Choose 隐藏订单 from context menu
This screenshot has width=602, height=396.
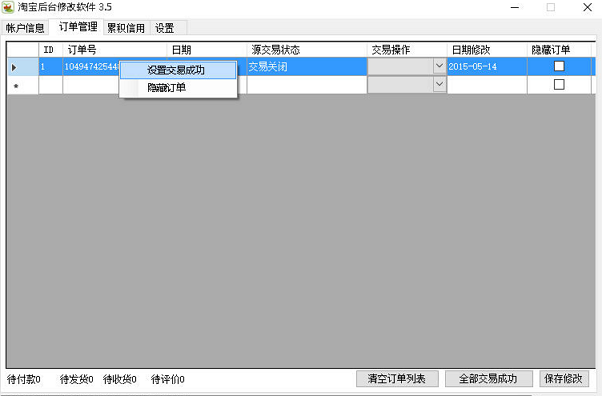[178, 88]
